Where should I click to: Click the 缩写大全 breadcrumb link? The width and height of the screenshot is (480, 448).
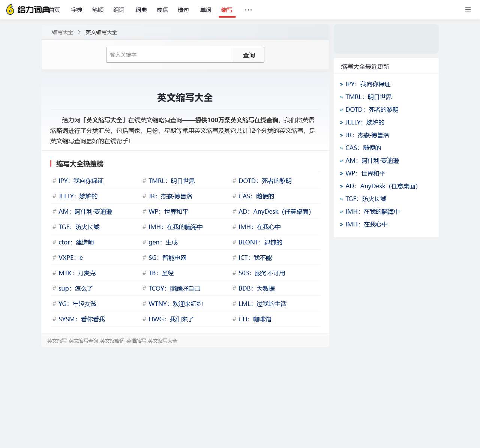[63, 32]
